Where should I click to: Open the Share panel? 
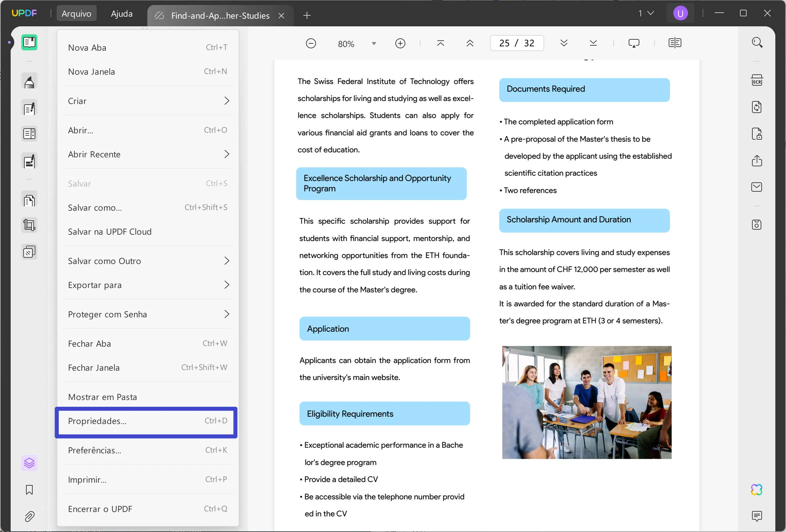click(757, 161)
